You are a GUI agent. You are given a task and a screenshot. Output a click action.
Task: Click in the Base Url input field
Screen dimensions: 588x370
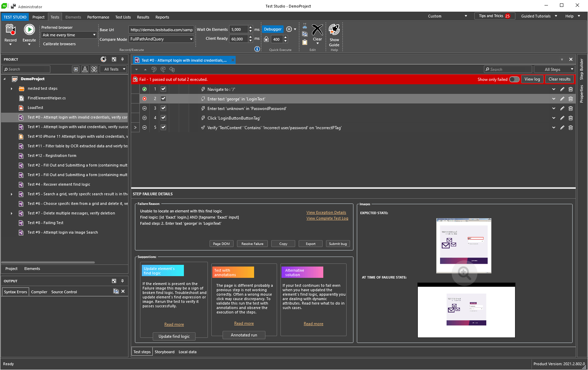coord(161,29)
